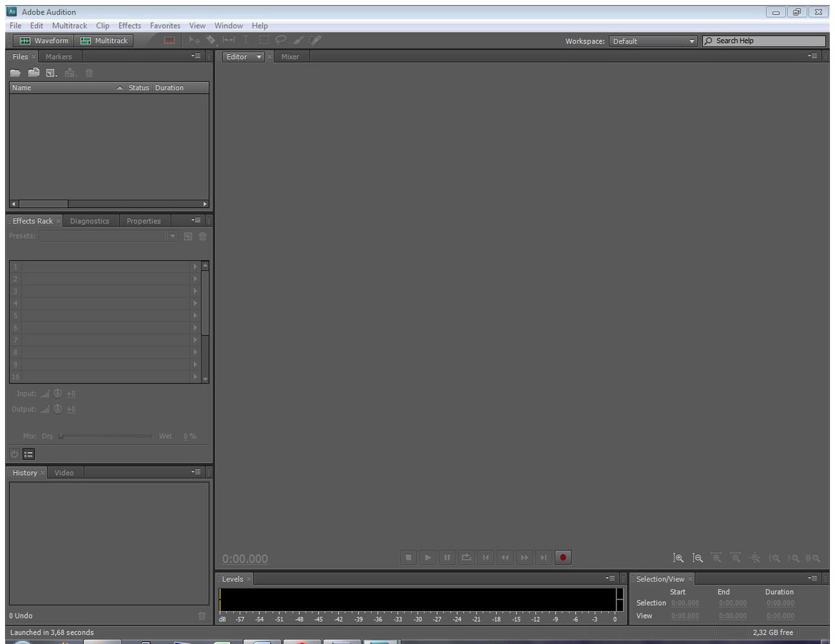
Task: Click Move Playhead to Previous button
Action: (x=486, y=558)
